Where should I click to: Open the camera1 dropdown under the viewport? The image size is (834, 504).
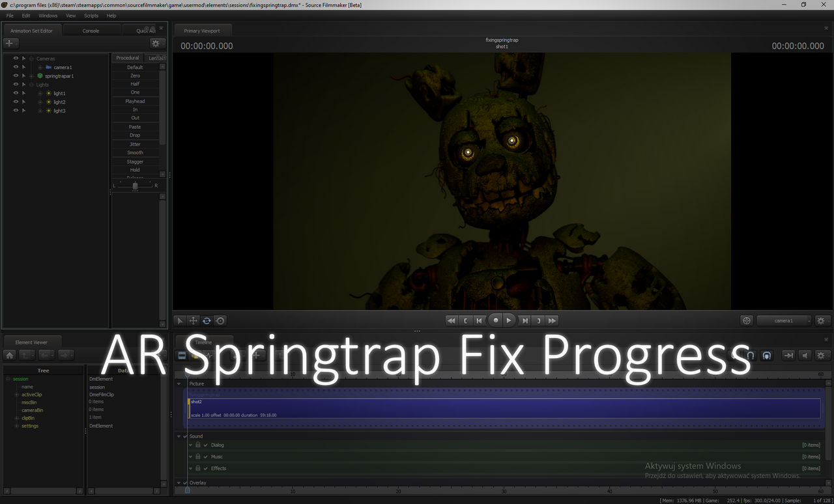coord(784,320)
